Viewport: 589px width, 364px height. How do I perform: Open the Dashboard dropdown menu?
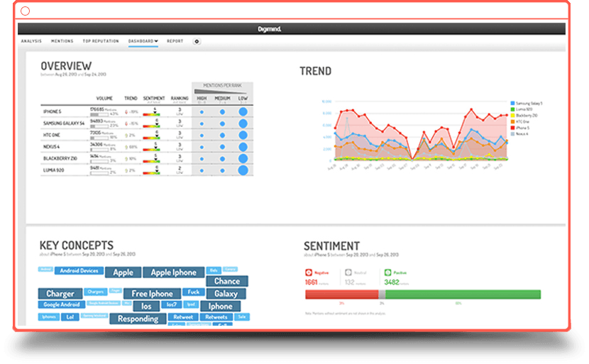143,41
